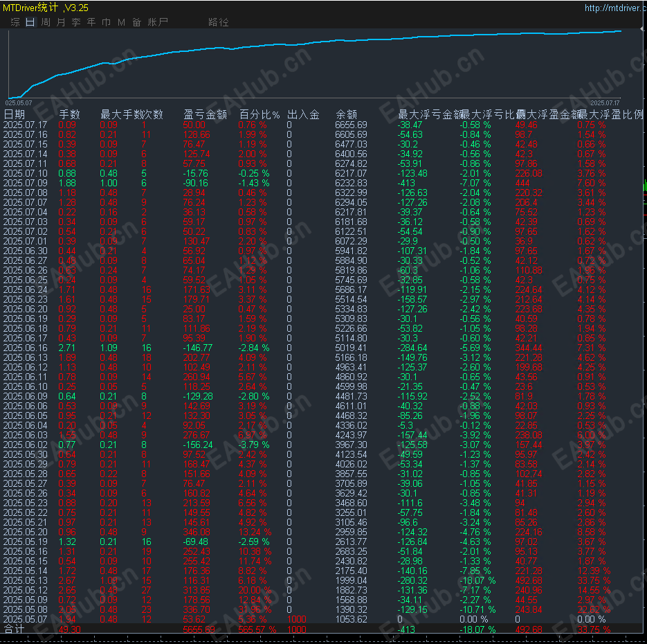Select the 2025.06.09 date row

(25, 396)
